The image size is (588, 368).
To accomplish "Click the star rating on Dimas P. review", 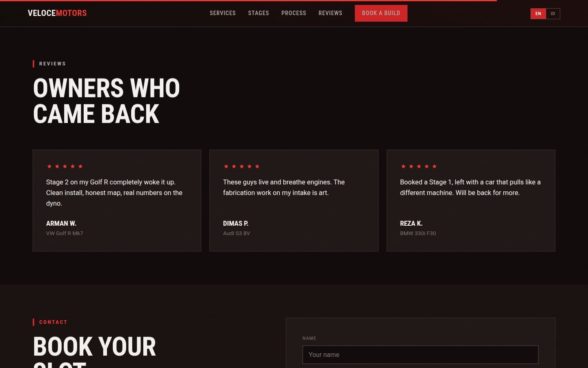I will (x=241, y=166).
